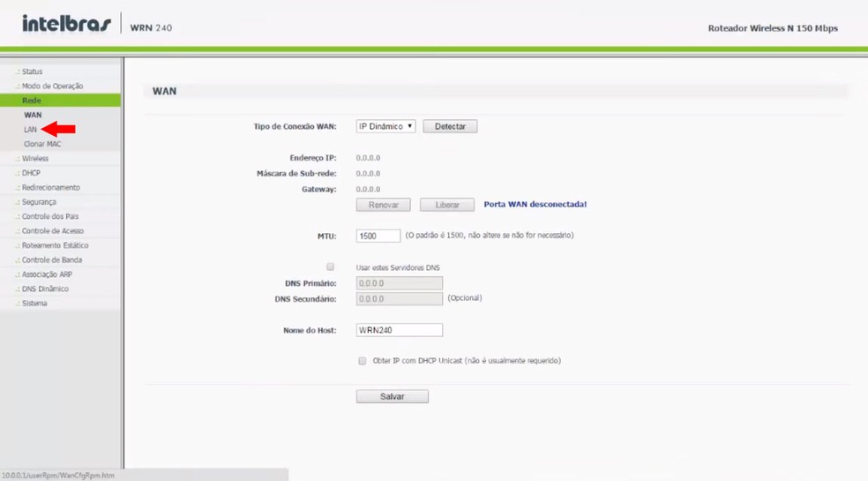The height and width of the screenshot is (481, 868).
Task: Click the (Opcional) label
Action: pos(465,297)
